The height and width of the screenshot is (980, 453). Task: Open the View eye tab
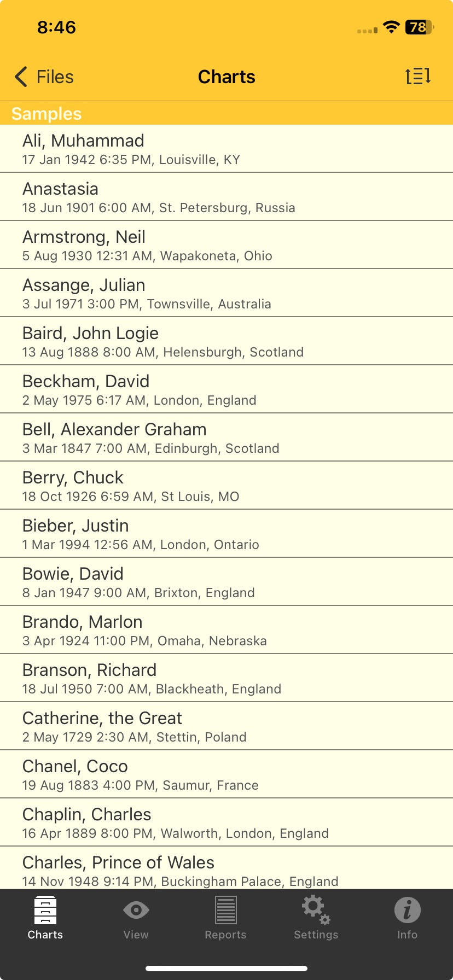click(x=136, y=918)
